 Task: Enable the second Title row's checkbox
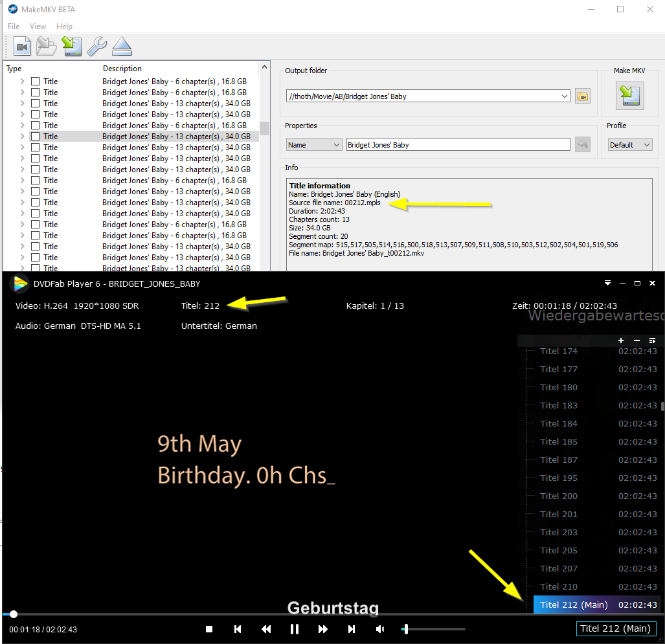tap(36, 93)
